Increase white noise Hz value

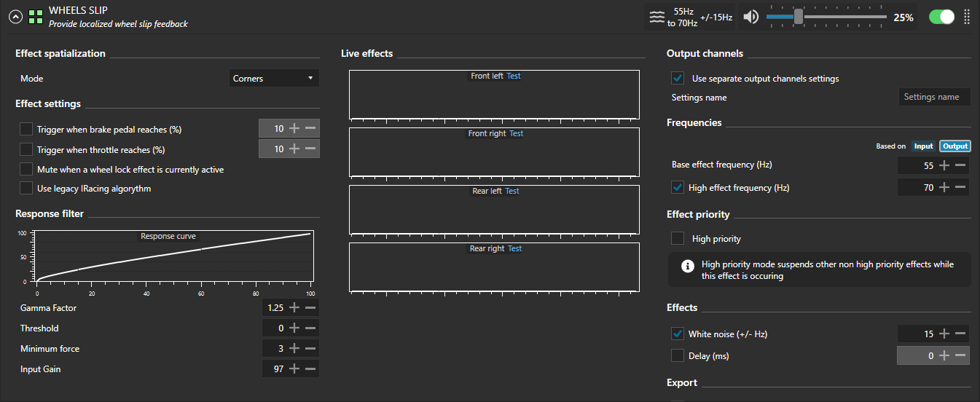pyautogui.click(x=944, y=334)
